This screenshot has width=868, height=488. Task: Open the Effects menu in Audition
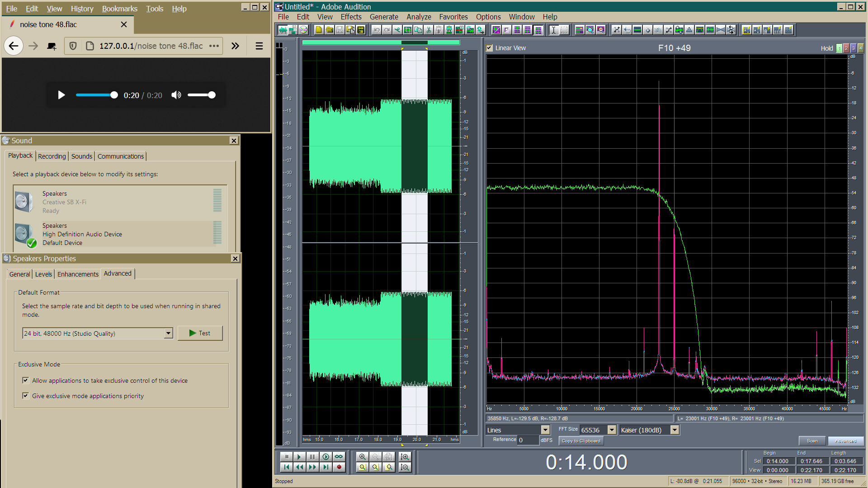click(351, 17)
